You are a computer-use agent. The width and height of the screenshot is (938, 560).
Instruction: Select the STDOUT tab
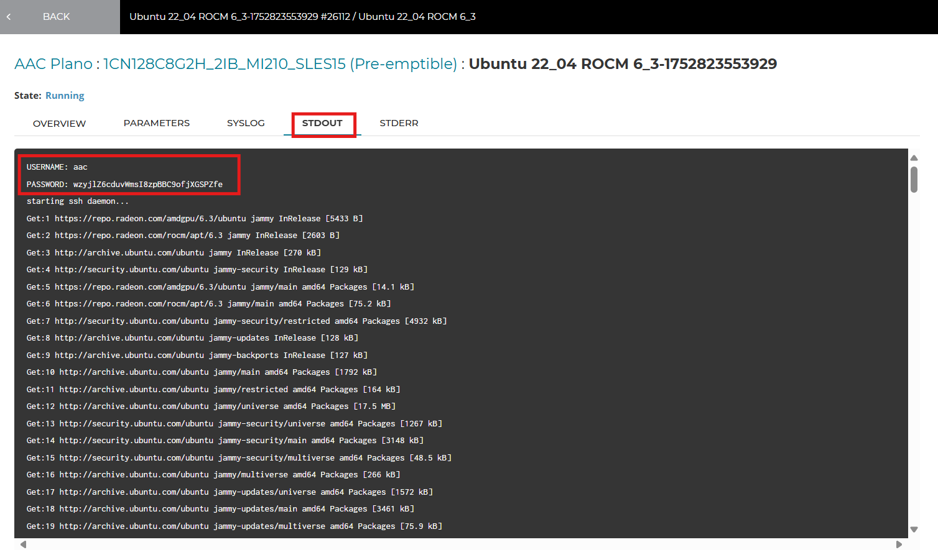point(322,123)
